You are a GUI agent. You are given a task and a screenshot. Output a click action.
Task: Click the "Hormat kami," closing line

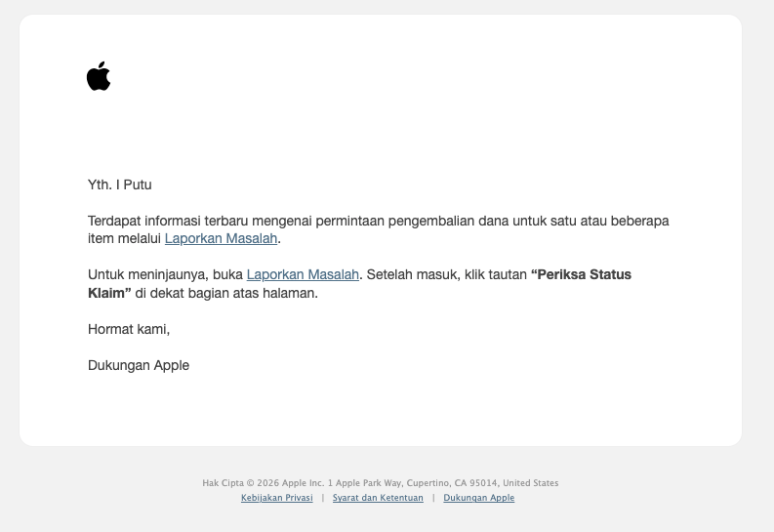click(129, 329)
